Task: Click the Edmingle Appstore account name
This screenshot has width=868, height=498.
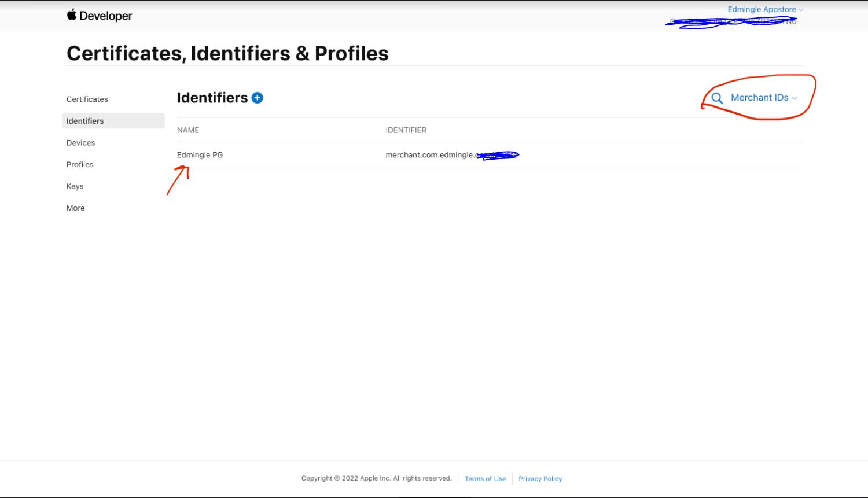Action: tap(762, 10)
